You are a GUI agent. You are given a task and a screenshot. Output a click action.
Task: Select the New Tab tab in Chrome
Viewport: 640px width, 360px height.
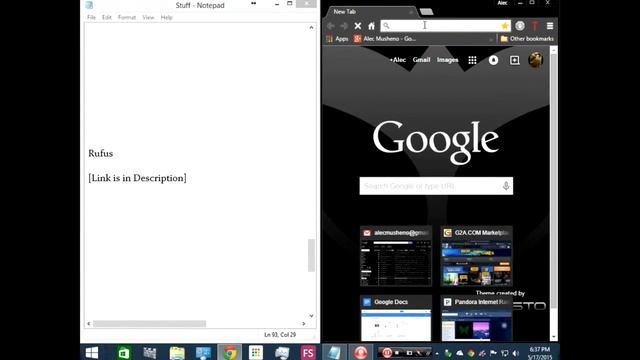371,12
